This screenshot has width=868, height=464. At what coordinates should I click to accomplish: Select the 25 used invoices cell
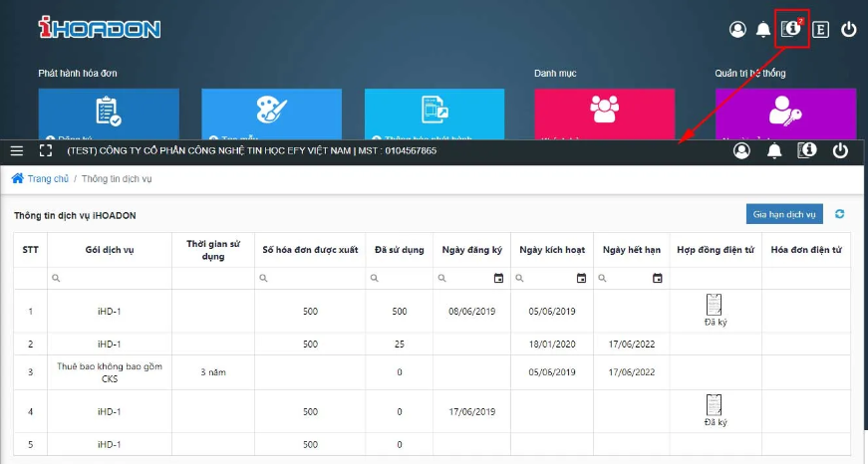coord(400,344)
